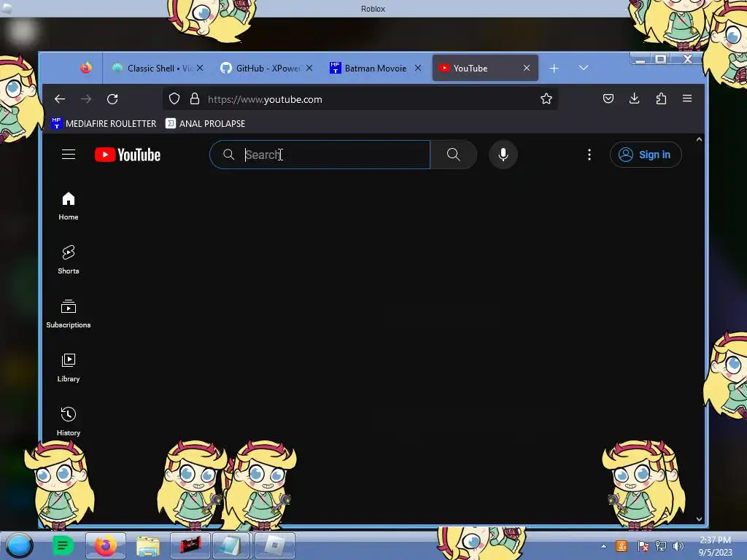Screen dimensions: 747x560
Task: Show hidden tray icons arrow
Action: pos(603,546)
